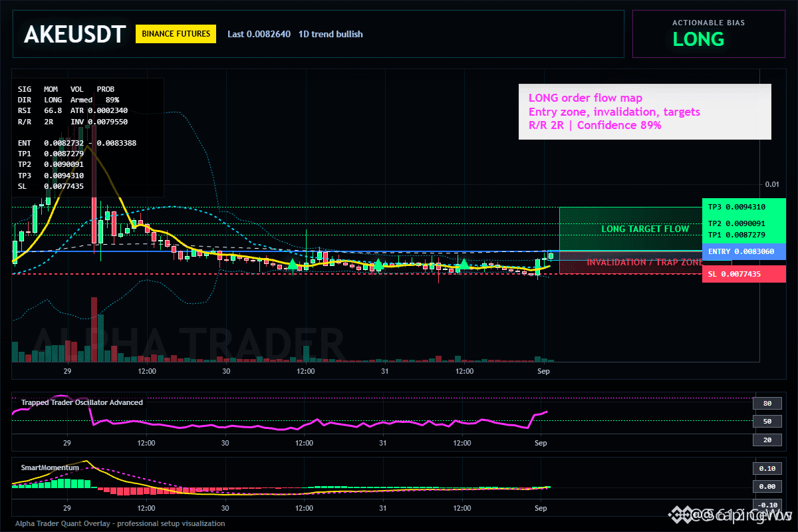Click the red SL 0.0077435 price label
Screen dimensions: 798x532
743,274
